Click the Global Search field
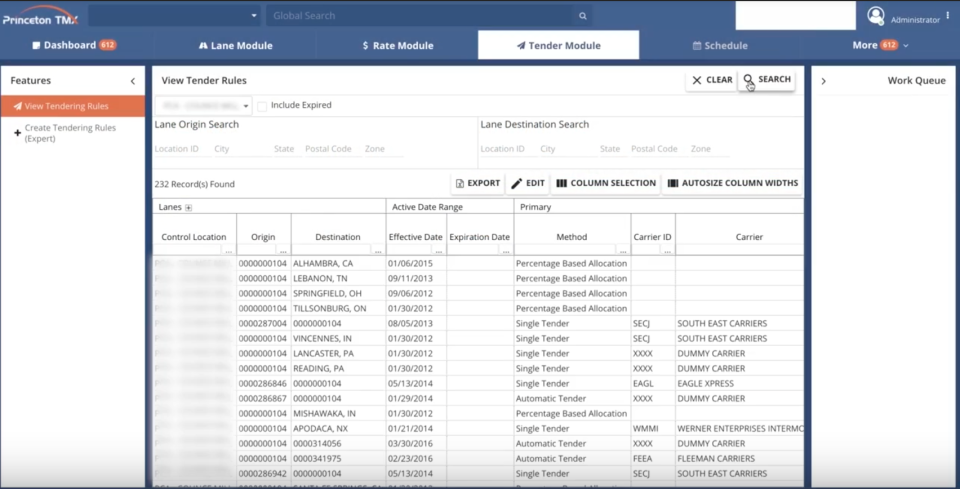This screenshot has height=489, width=960. (x=421, y=16)
